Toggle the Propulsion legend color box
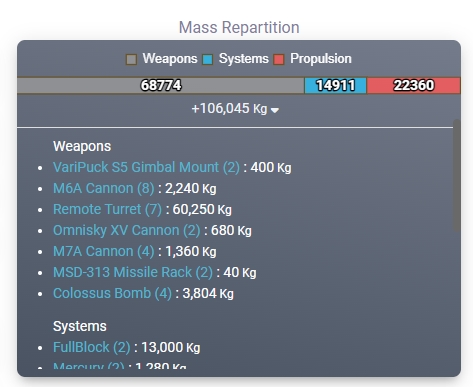 pyautogui.click(x=279, y=59)
